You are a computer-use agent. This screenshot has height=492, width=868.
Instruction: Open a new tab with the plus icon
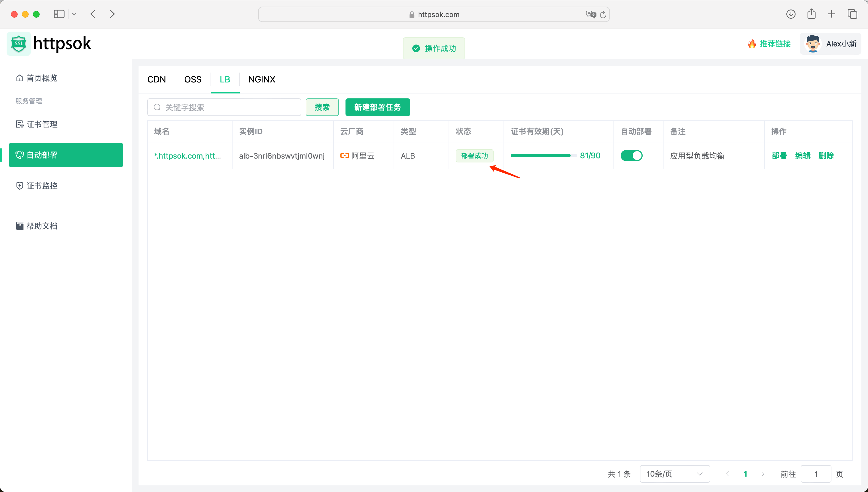[x=831, y=14]
